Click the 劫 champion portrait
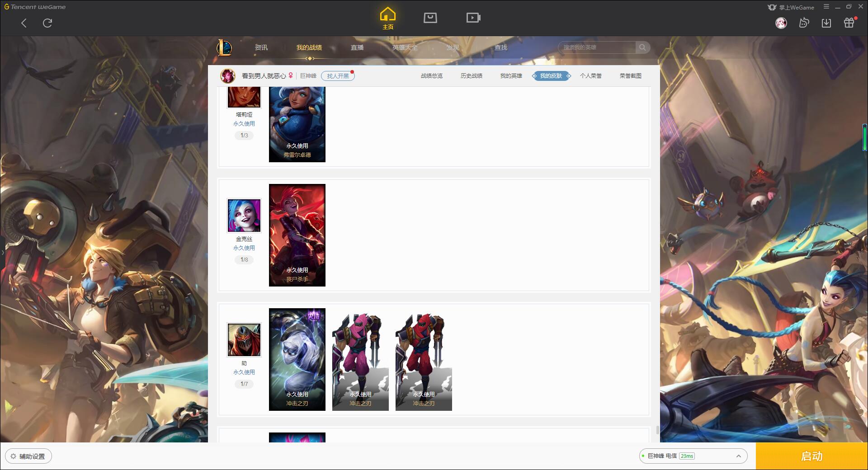 point(244,340)
